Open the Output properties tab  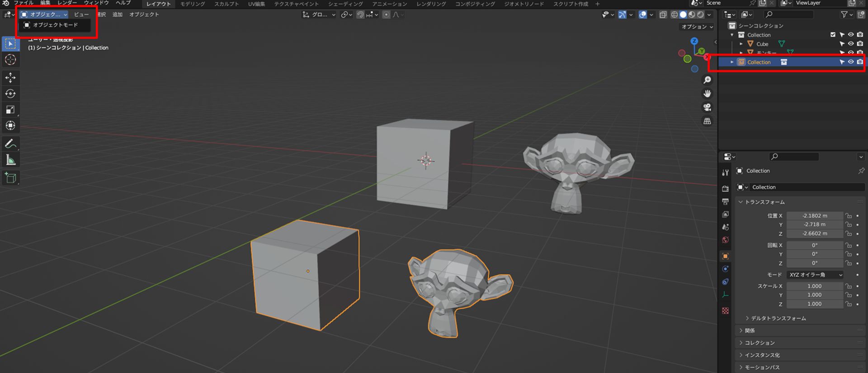pyautogui.click(x=726, y=201)
